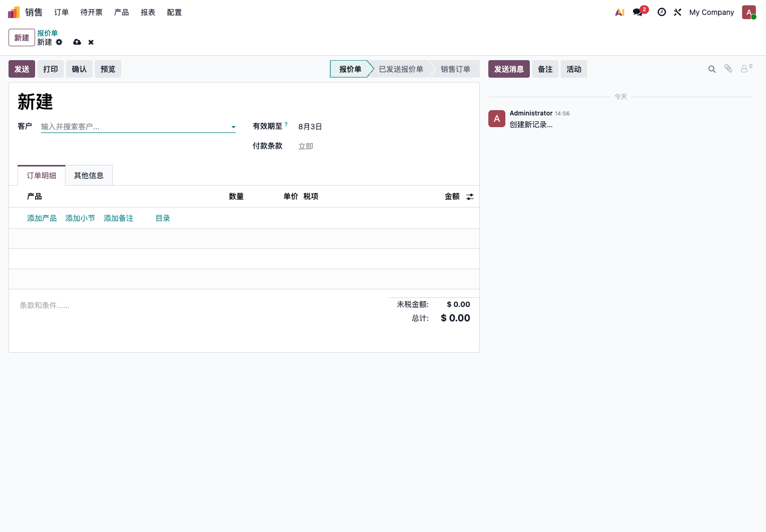Image resolution: width=766 pixels, height=532 pixels.
Task: Open the activities clock icon
Action: click(662, 12)
